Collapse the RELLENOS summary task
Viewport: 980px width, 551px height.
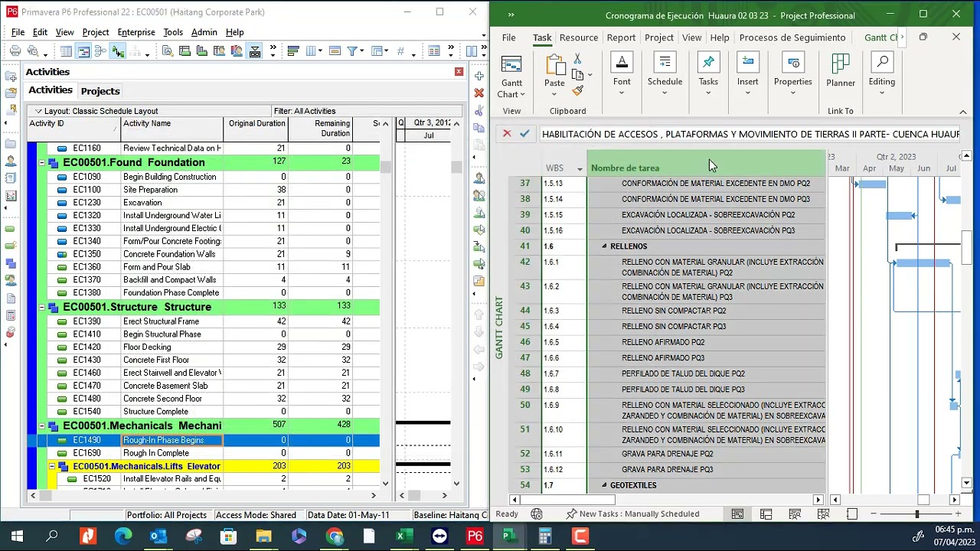(604, 246)
